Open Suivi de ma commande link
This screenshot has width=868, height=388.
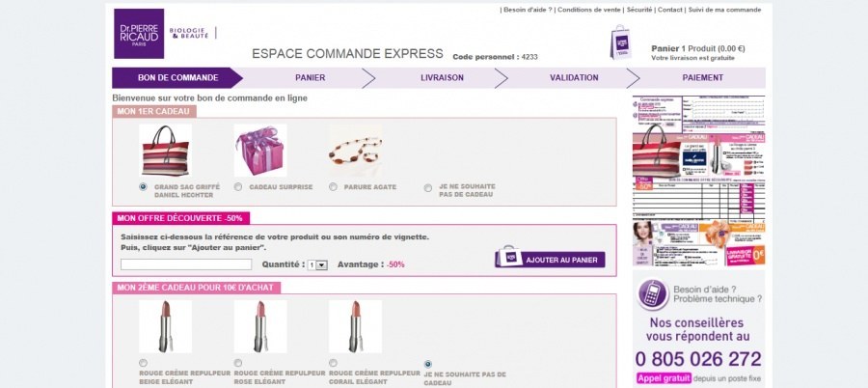(724, 10)
